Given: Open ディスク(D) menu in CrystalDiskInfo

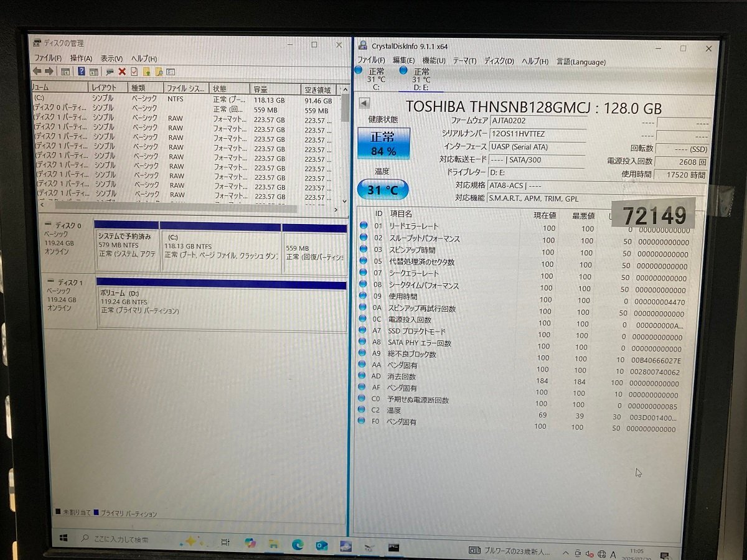Looking at the screenshot, I should tap(499, 61).
